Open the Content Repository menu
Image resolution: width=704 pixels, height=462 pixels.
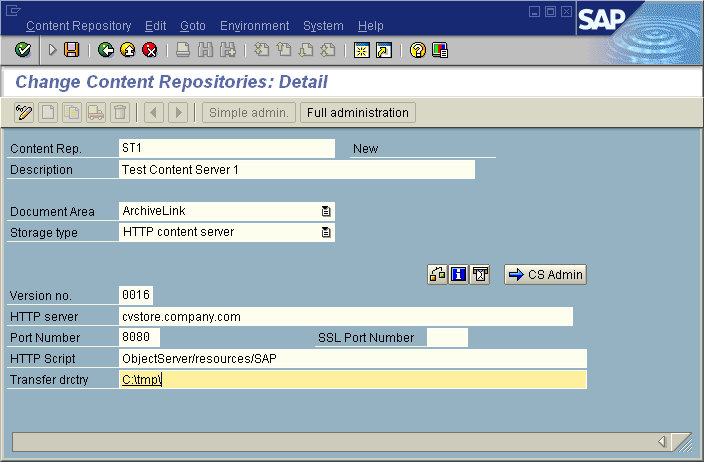tap(78, 26)
